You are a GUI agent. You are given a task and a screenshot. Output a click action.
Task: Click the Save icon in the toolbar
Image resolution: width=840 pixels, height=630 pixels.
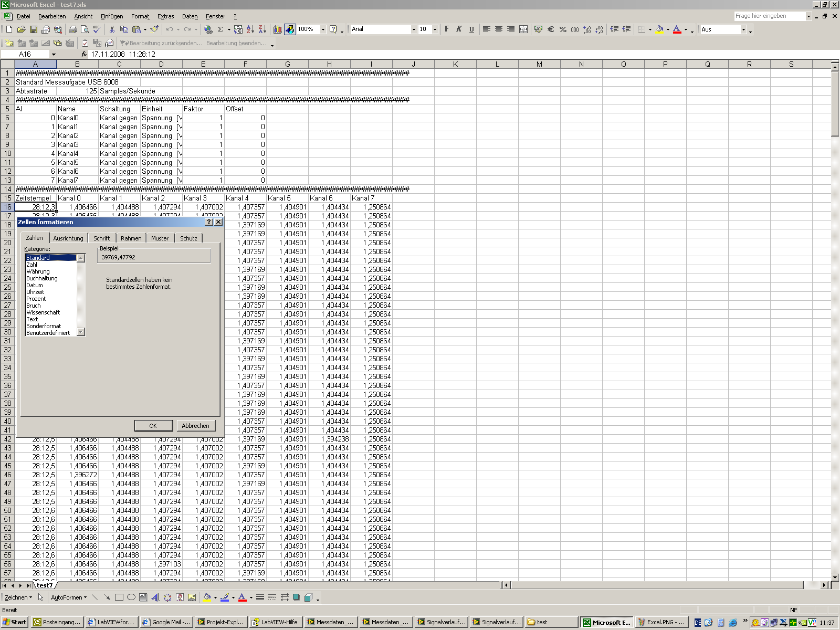coord(34,29)
